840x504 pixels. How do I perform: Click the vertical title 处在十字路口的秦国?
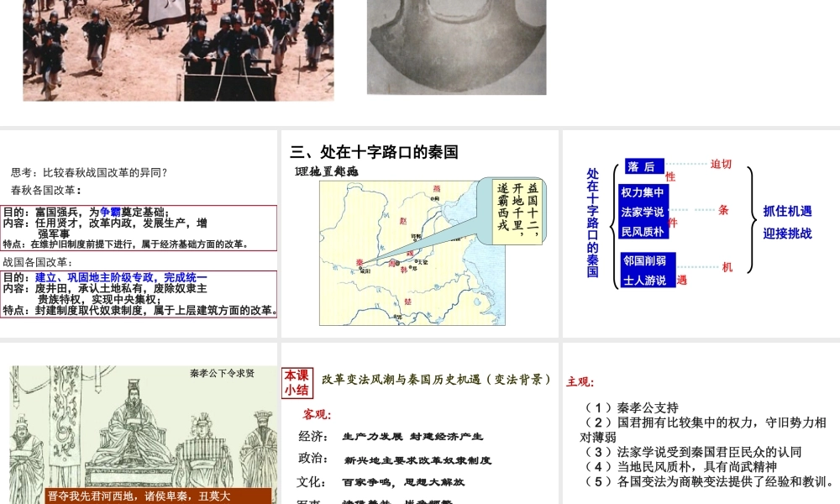click(x=592, y=223)
